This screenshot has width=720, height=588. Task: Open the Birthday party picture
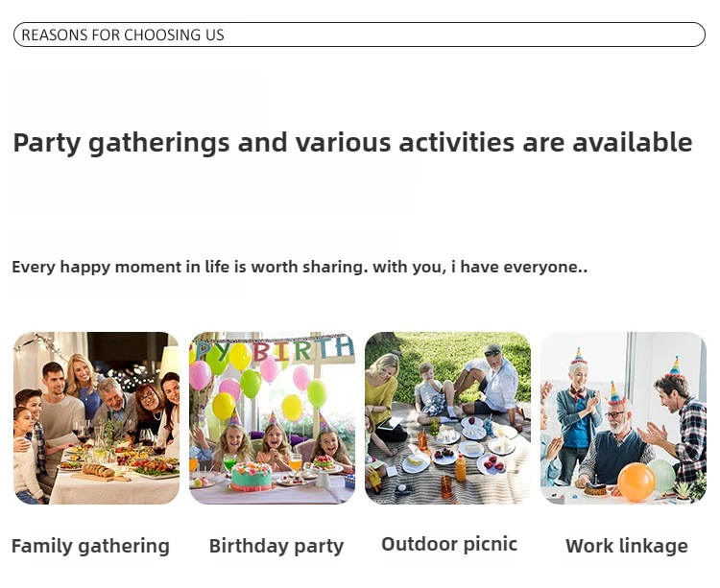(x=272, y=418)
